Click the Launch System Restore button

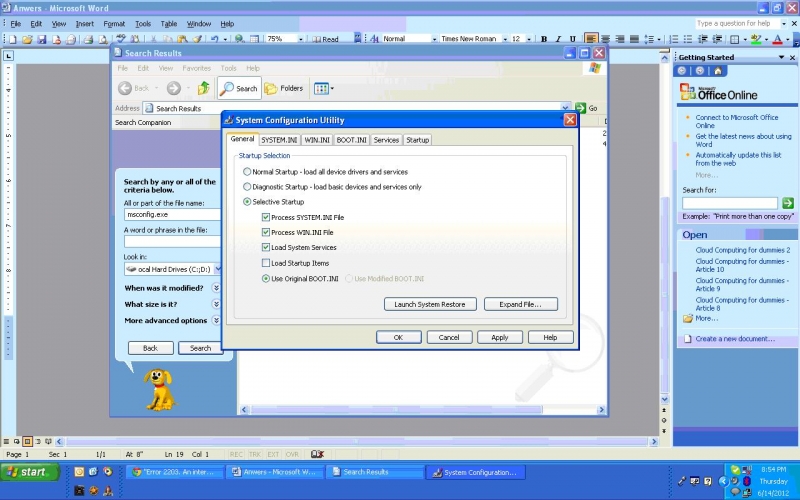[429, 304]
